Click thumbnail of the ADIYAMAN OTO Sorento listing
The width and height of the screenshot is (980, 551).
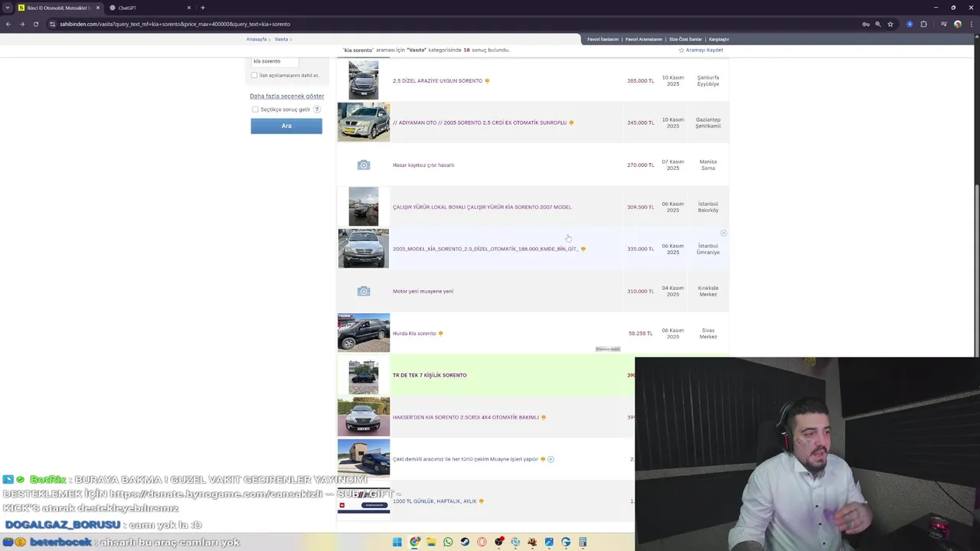(x=364, y=122)
